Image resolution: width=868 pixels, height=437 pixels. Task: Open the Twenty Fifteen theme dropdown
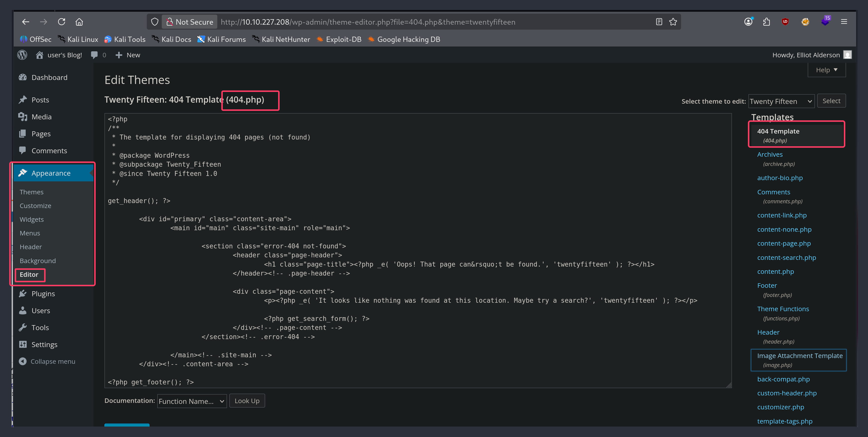coord(781,101)
